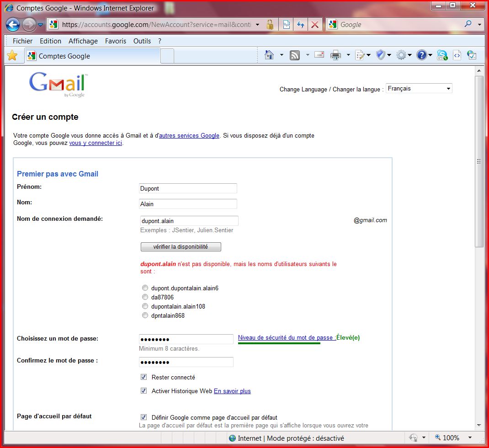The image size is (489, 448).
Task: Refresh the page with the arrows icon
Action: tap(301, 24)
